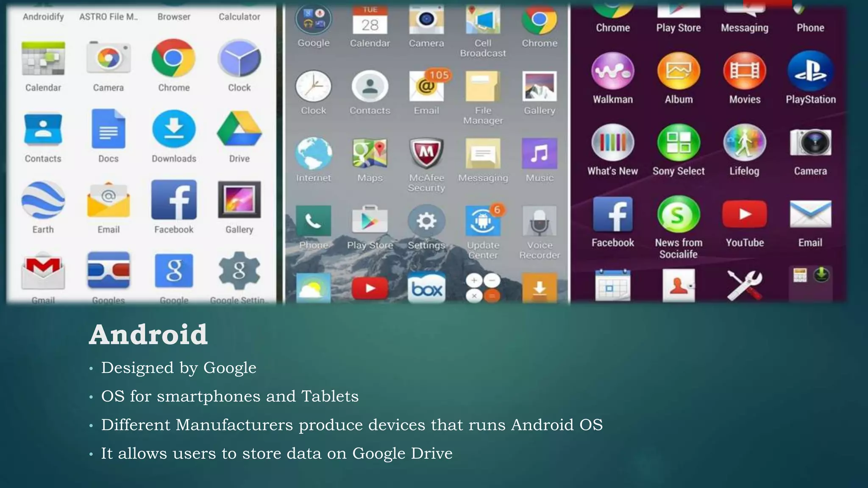Open the Cell Broadcast app
868x488 pixels.
[x=483, y=20]
